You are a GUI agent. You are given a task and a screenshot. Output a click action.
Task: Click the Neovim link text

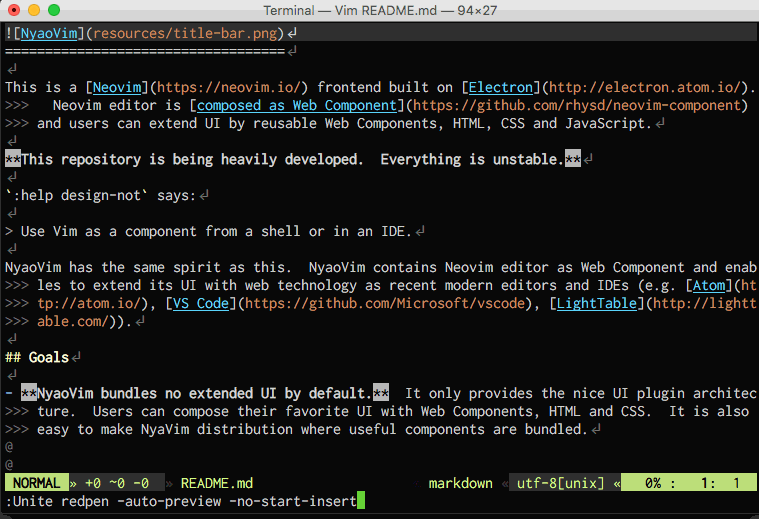[x=117, y=88]
